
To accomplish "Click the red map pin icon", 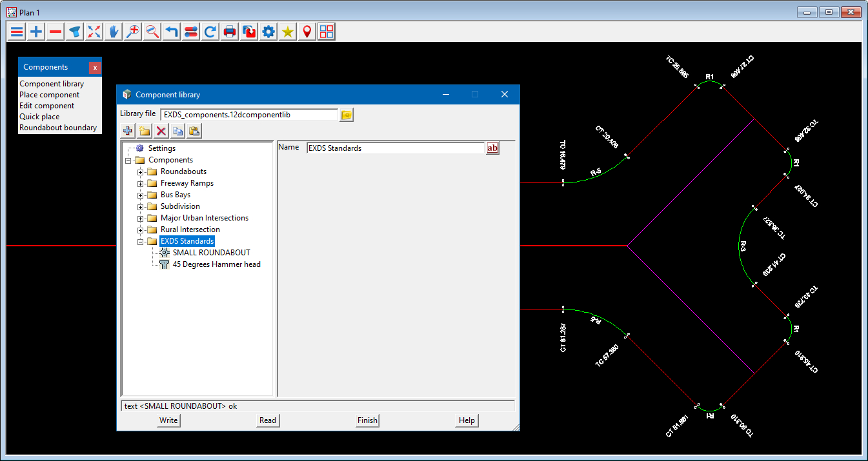I will click(307, 32).
